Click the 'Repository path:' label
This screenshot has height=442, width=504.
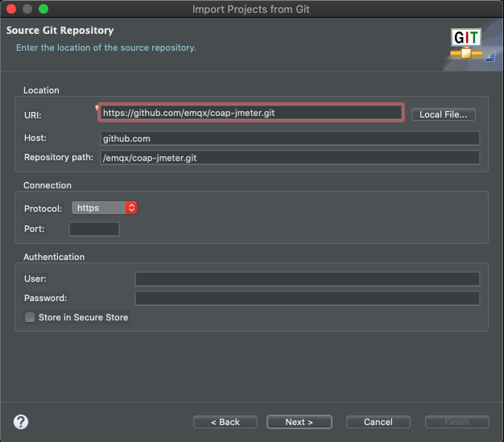(x=59, y=157)
